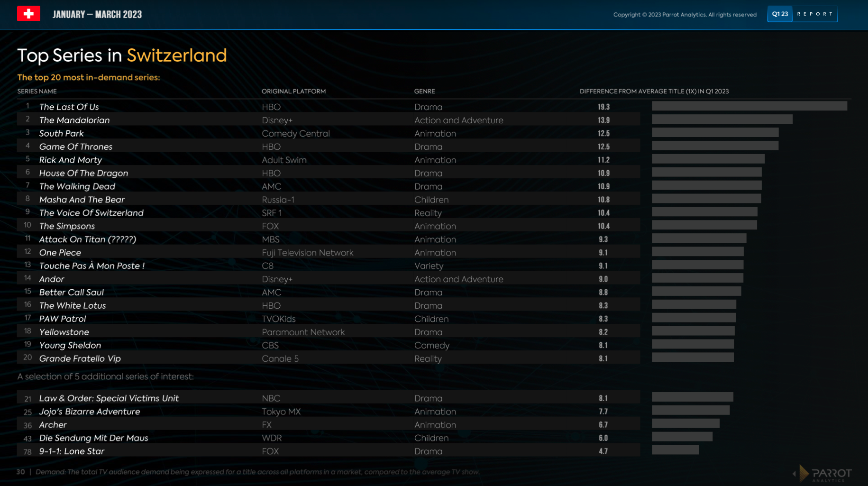Select the 'January – March 2023' header text
The height and width of the screenshot is (486, 868).
click(97, 14)
